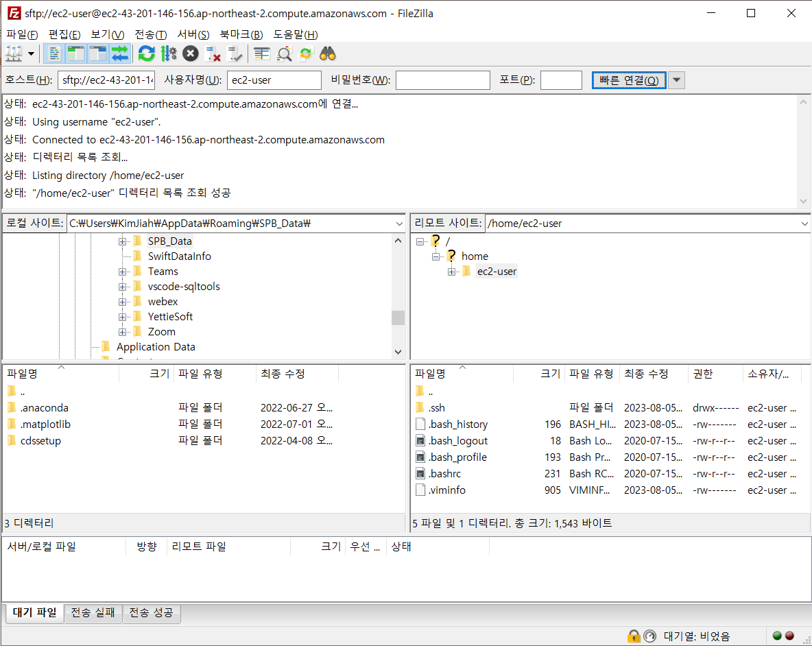This screenshot has width=812, height=646.
Task: Switch to the 전송 성공 tab
Action: [151, 613]
